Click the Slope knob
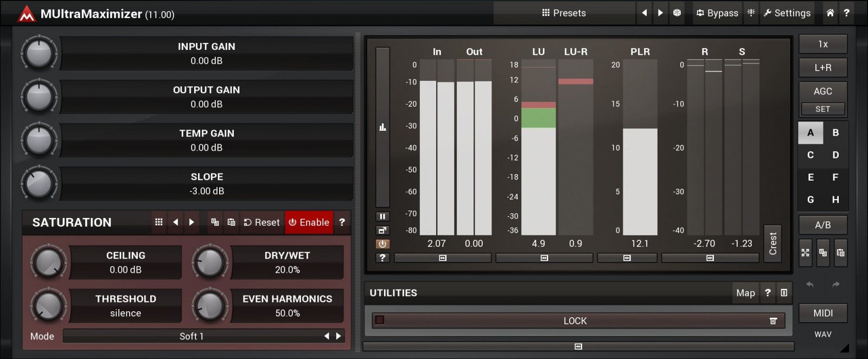The image size is (868, 359). (x=39, y=183)
